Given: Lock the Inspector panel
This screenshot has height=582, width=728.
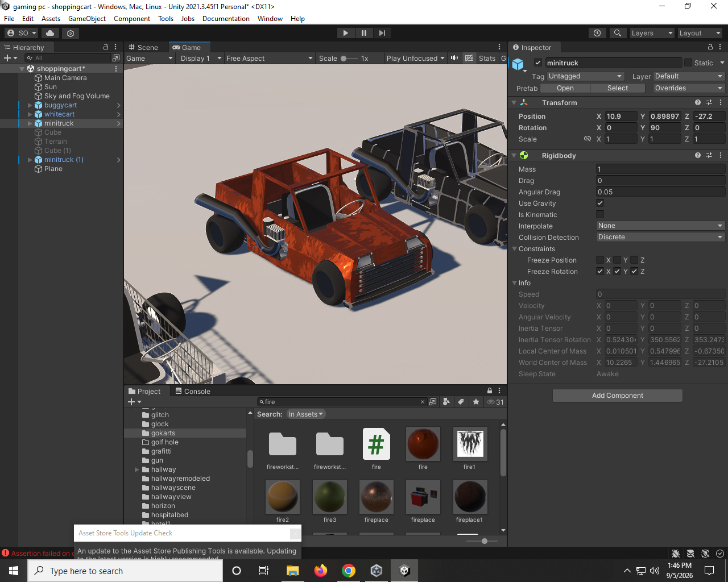Looking at the screenshot, I should [710, 47].
